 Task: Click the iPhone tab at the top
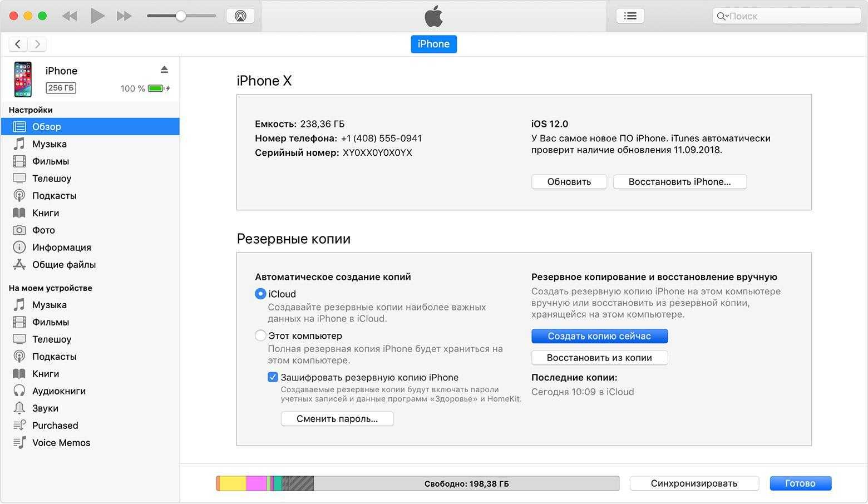[x=433, y=44]
